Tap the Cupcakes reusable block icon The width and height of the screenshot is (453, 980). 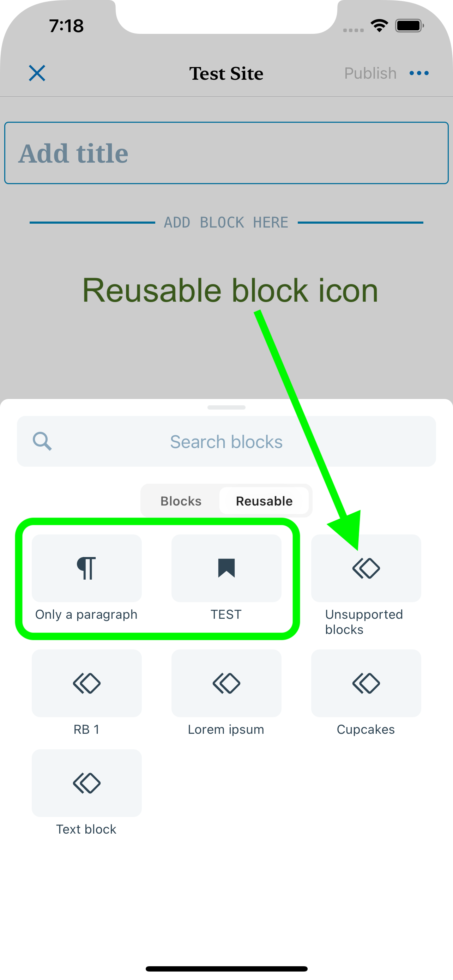[366, 683]
